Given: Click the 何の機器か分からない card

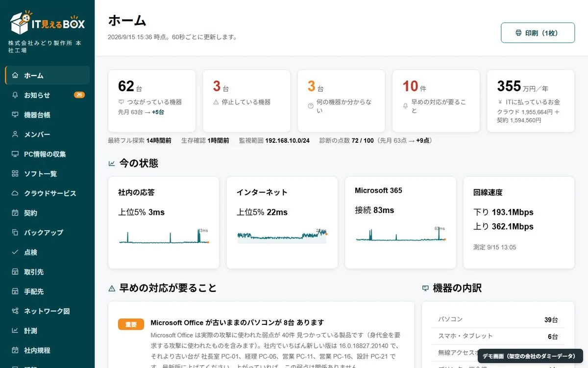Looking at the screenshot, I should (341, 101).
